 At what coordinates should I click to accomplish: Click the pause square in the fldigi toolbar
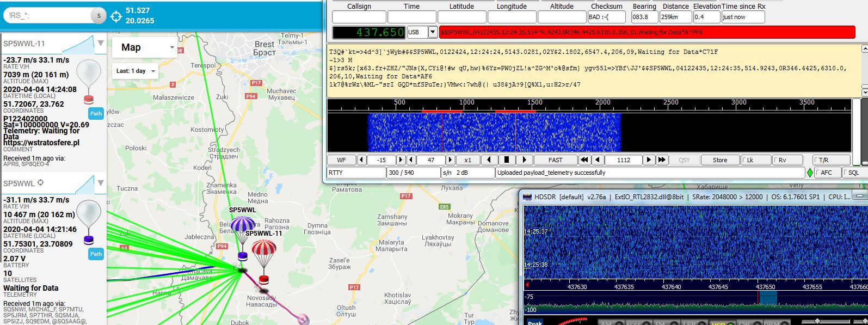click(506, 160)
